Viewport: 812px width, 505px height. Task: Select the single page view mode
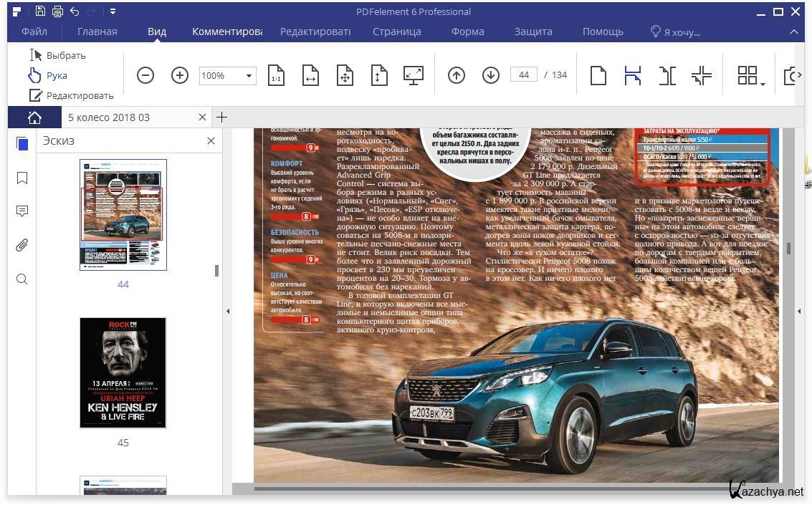(x=598, y=75)
